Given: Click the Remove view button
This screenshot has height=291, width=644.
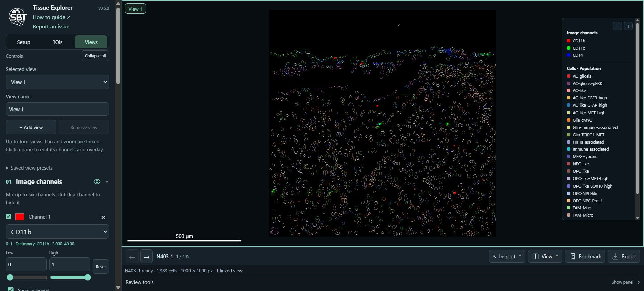Looking at the screenshot, I should 84,127.
